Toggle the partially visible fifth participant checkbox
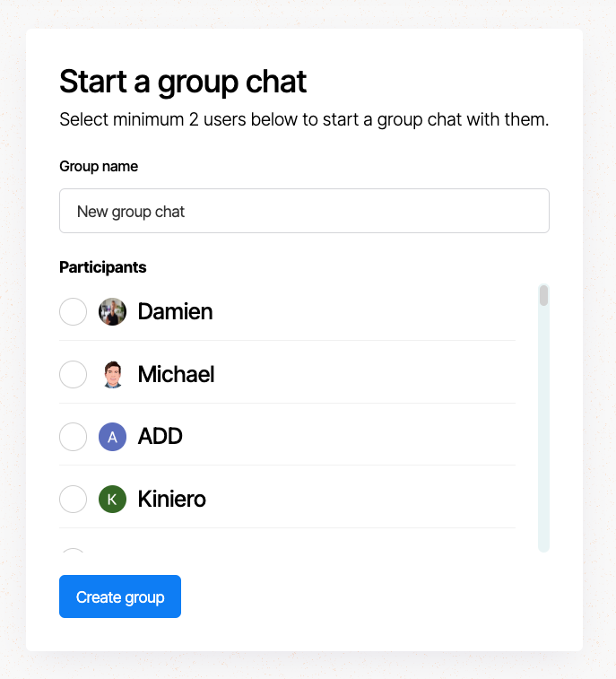The height and width of the screenshot is (679, 616). coord(73,551)
